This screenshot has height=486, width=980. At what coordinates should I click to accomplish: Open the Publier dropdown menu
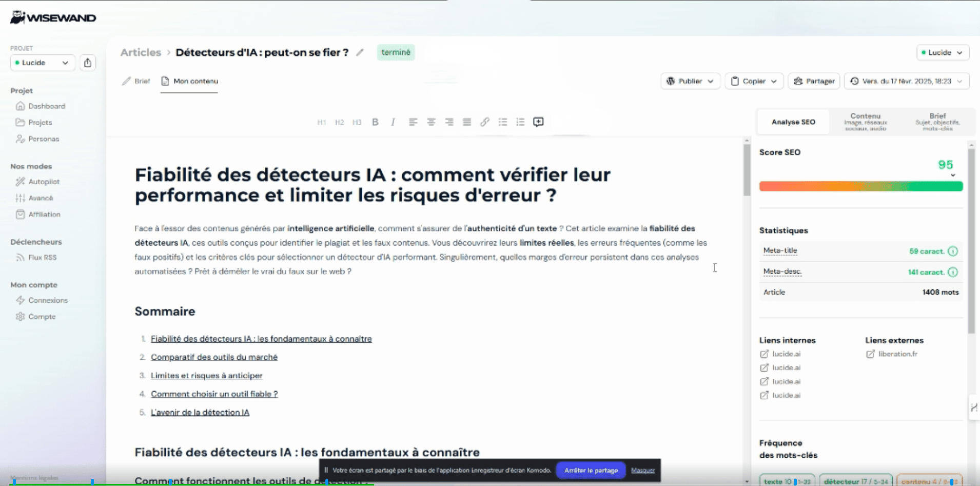tap(690, 81)
